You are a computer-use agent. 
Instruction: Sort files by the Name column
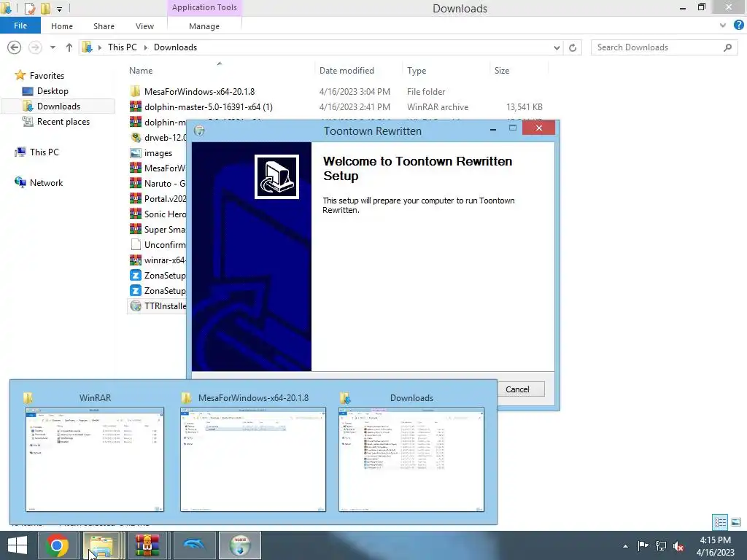[141, 71]
